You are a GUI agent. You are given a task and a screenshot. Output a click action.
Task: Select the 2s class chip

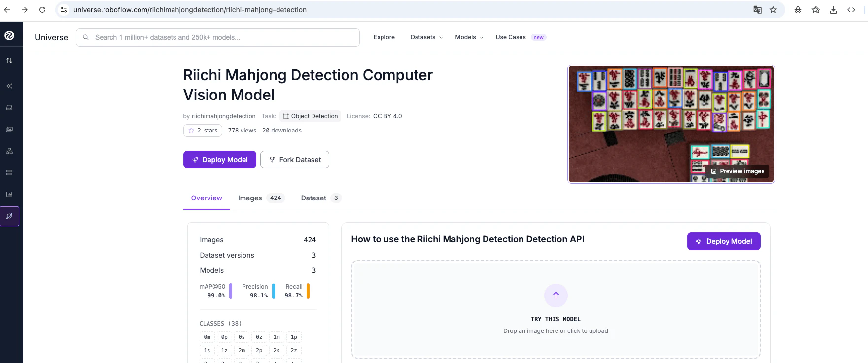pyautogui.click(x=277, y=351)
